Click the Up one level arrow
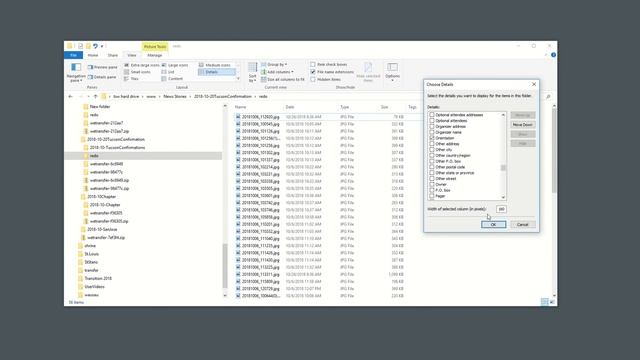Viewport: 640px width, 360px height. pos(96,97)
